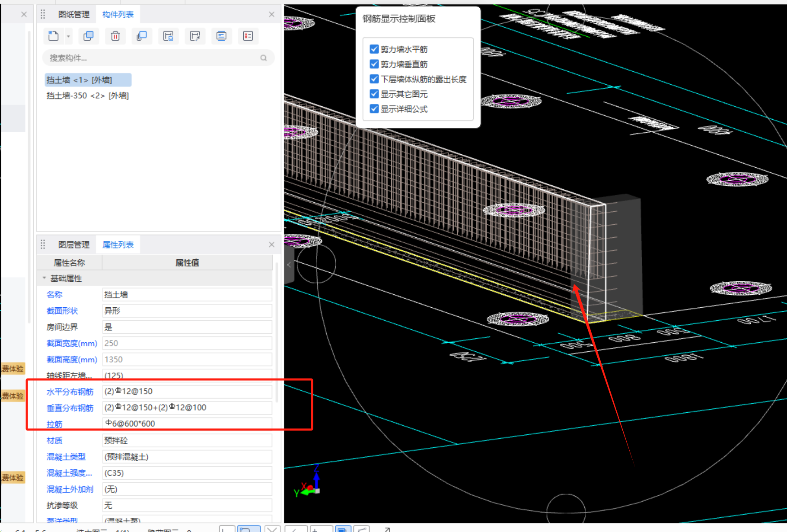Close the 属性列表 panel

point(271,245)
